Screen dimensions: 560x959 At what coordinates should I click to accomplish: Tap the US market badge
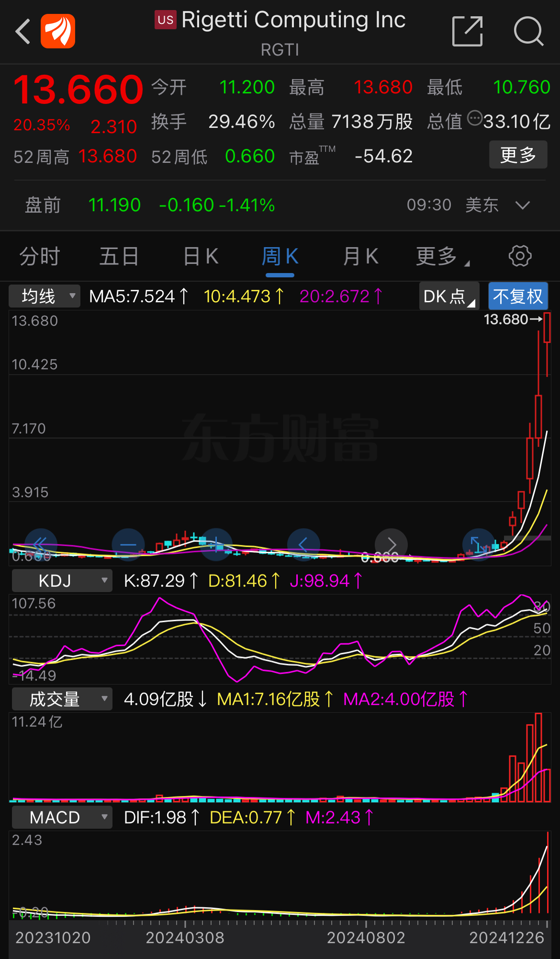(x=166, y=20)
